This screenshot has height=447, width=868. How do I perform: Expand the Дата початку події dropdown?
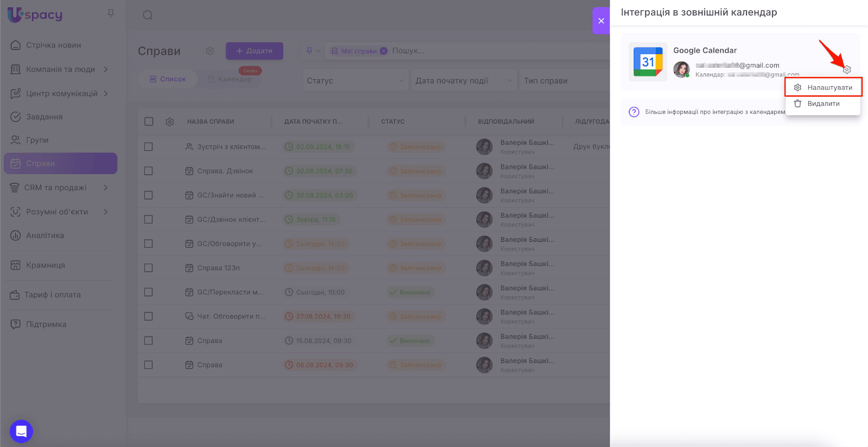[x=463, y=81]
